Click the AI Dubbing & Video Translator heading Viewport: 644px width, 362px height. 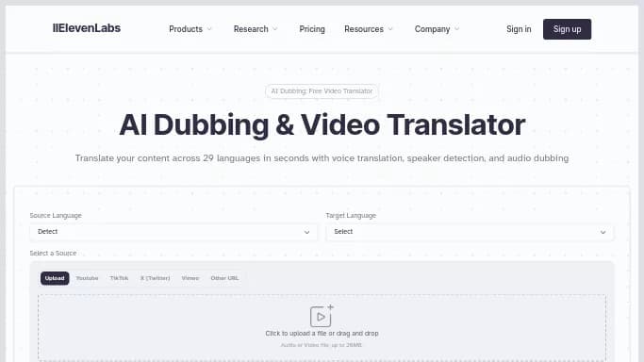322,124
